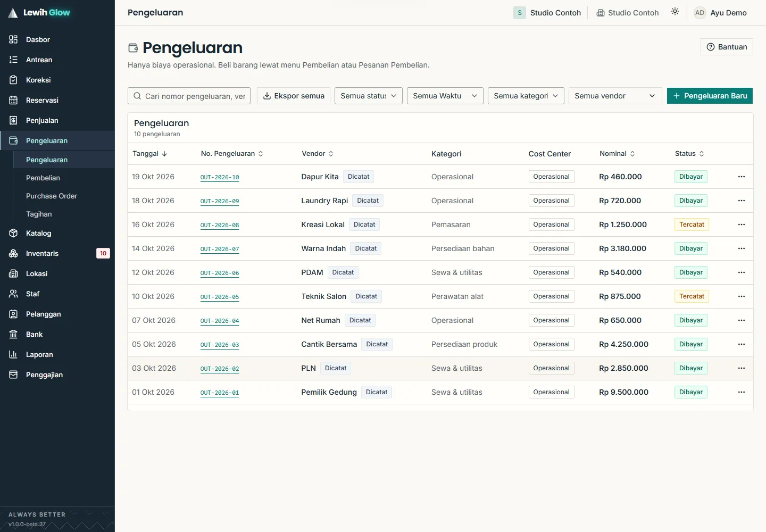Toggle the light/dark theme sun icon

(x=675, y=12)
